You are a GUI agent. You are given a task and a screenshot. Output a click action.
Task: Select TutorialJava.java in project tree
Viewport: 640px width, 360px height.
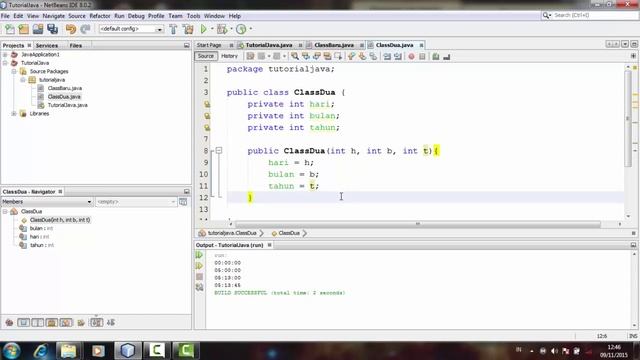[67, 105]
